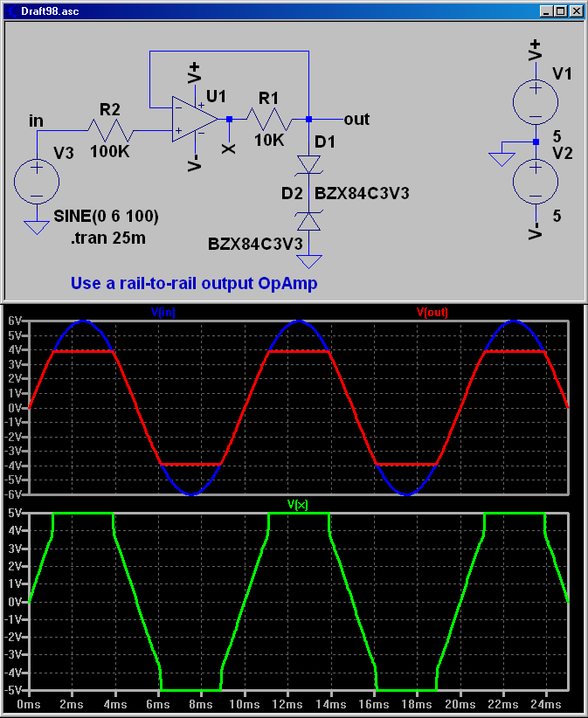Click the V(in) trace label
This screenshot has height=718, width=588.
coord(163,313)
